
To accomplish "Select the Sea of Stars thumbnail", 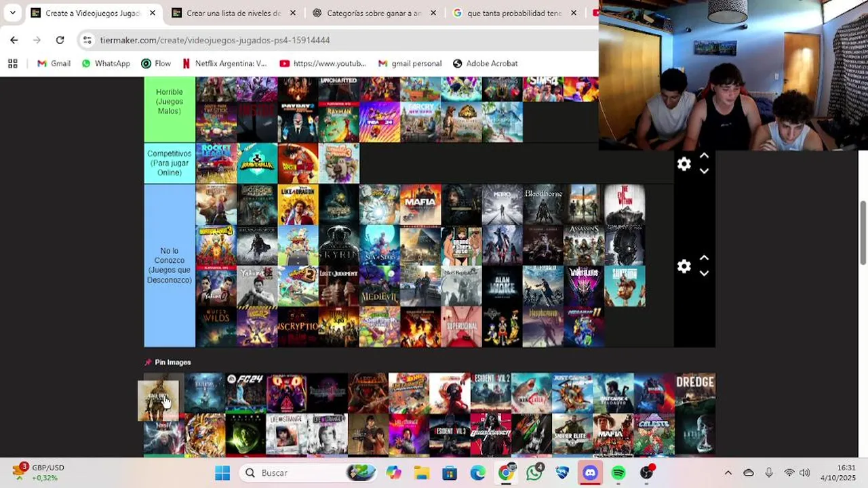I will pos(380,245).
